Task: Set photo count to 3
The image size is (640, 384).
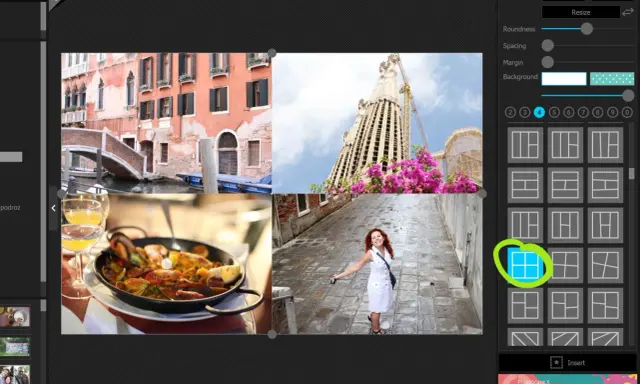Action: point(525,112)
